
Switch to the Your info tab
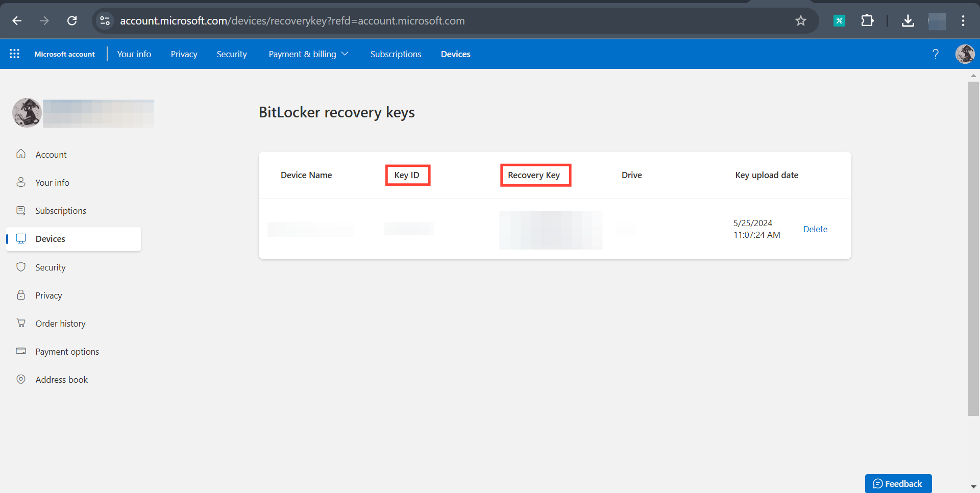point(134,54)
